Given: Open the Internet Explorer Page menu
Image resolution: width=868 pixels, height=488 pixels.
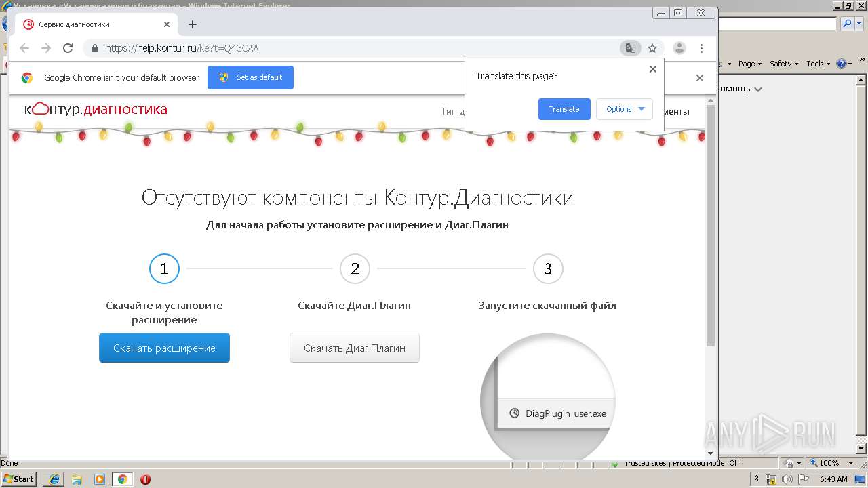Looking at the screenshot, I should coord(750,64).
